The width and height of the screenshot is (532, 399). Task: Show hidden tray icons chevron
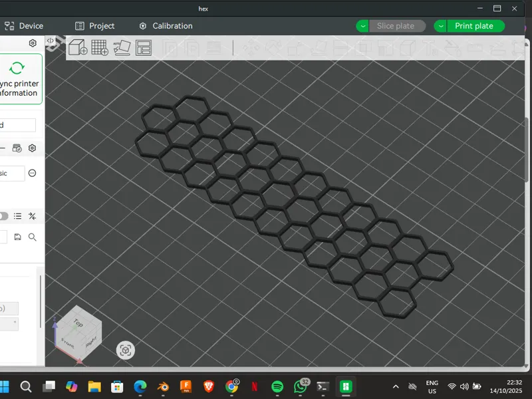[396, 386]
